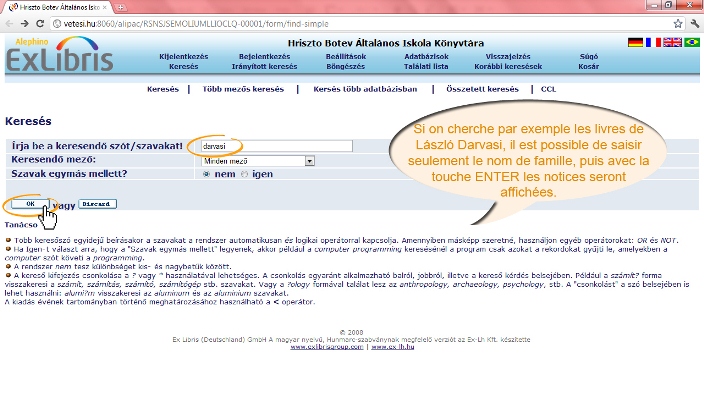The height and width of the screenshot is (396, 704).
Task: Go forward with the browser forward arrow
Action: [x=25, y=24]
